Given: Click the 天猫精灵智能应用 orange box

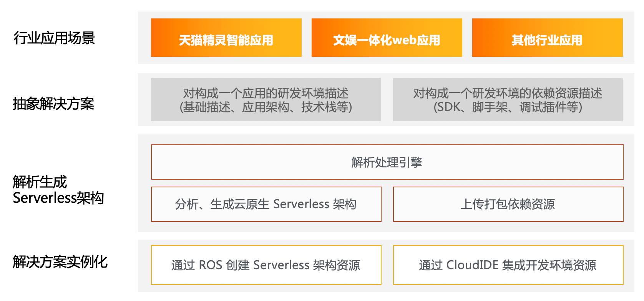Looking at the screenshot, I should (226, 38).
